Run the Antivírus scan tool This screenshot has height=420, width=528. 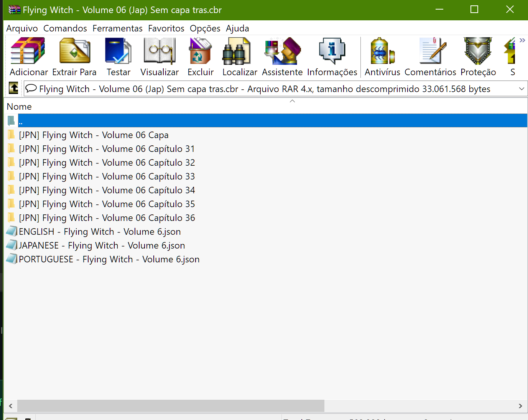pyautogui.click(x=382, y=57)
